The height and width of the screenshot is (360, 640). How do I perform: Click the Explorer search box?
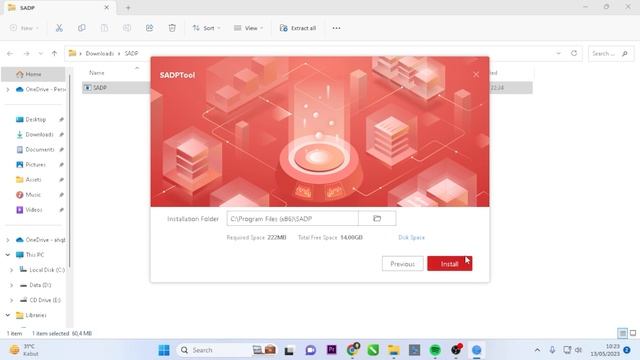pyautogui.click(x=611, y=53)
